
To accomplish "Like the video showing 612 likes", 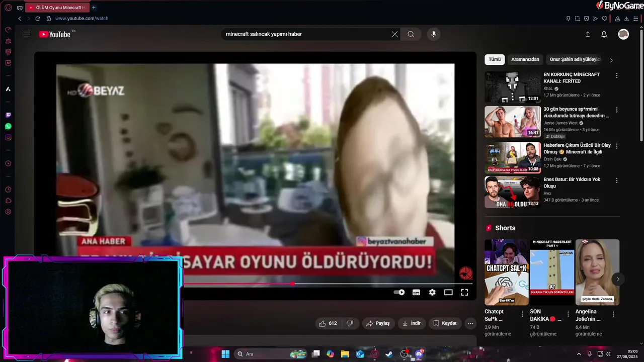I will click(x=328, y=323).
